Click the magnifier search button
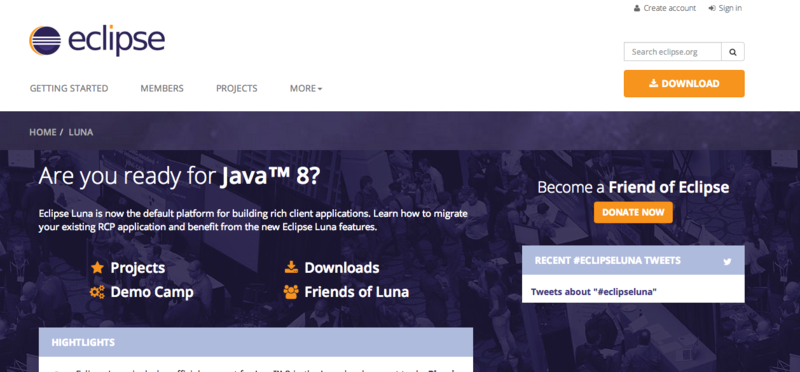Image resolution: width=800 pixels, height=372 pixels. pos(733,52)
